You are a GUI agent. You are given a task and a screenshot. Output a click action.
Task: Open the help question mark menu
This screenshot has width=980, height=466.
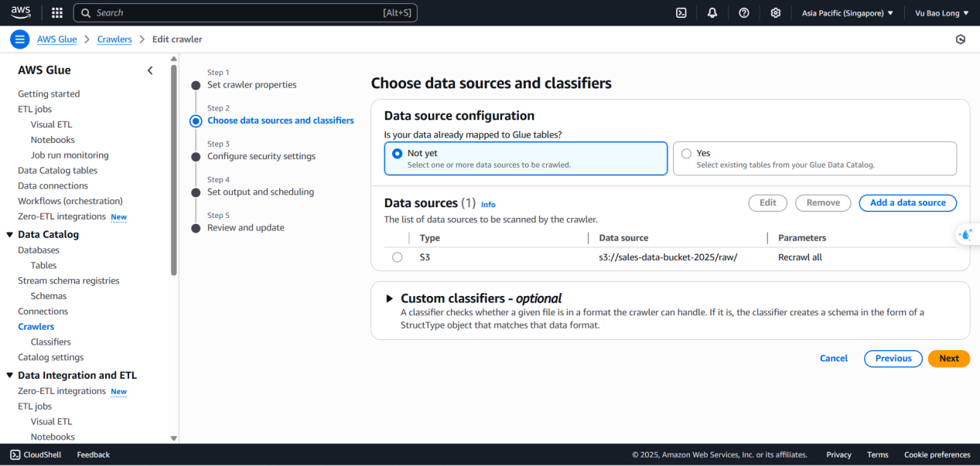point(744,12)
